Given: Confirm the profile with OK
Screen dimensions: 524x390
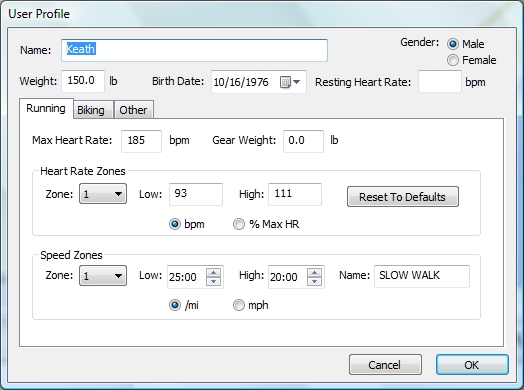Looking at the screenshot, I should [472, 365].
